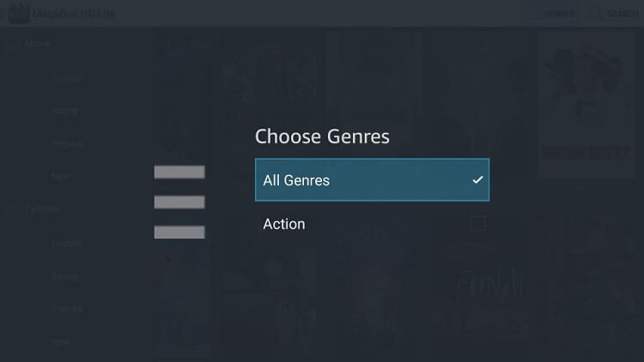Open New under the TV Show section
Image resolution: width=644 pixels, height=362 pixels.
(x=61, y=341)
